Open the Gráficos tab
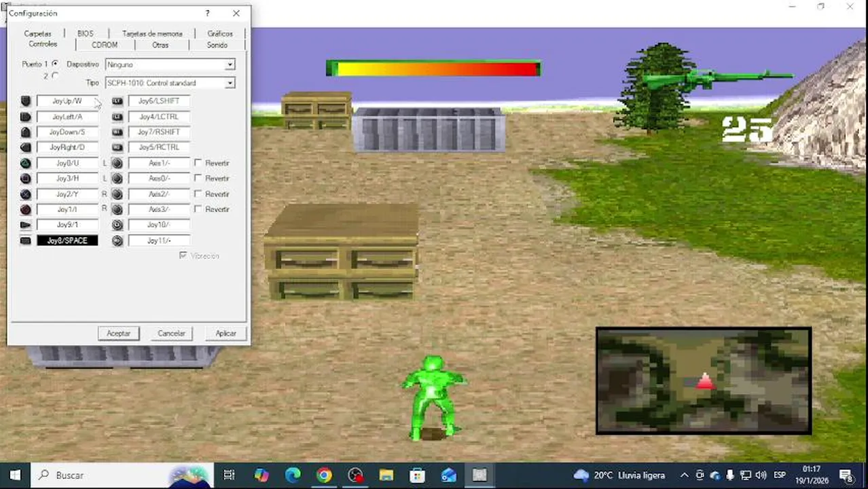Viewport: 868px width, 489px height. click(x=220, y=33)
